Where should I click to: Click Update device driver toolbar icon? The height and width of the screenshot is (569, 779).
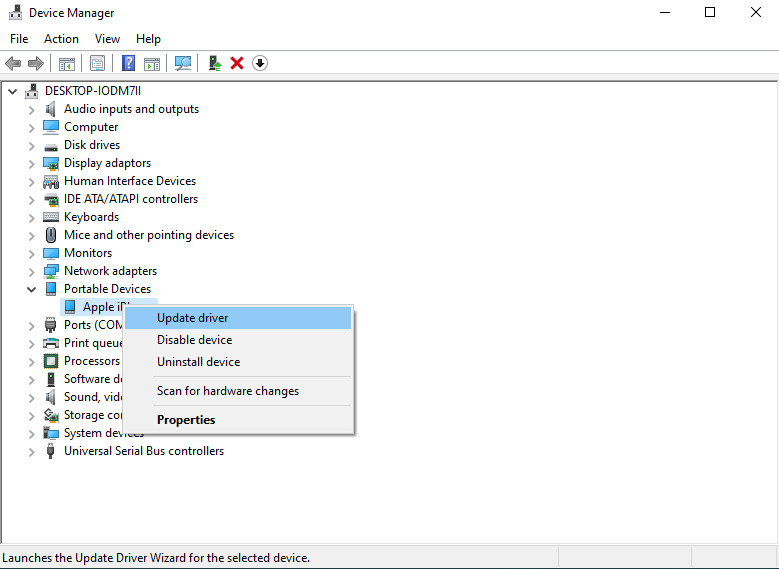[215, 63]
